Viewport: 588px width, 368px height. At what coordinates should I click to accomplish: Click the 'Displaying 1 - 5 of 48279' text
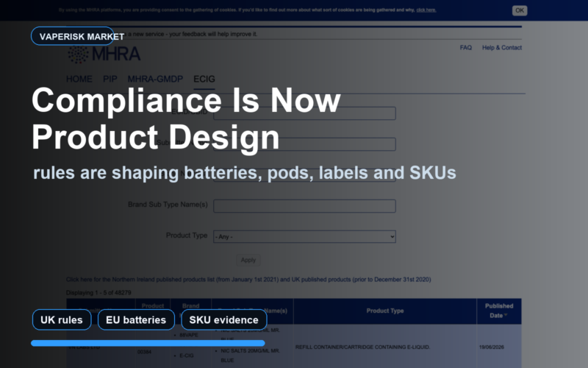point(98,292)
